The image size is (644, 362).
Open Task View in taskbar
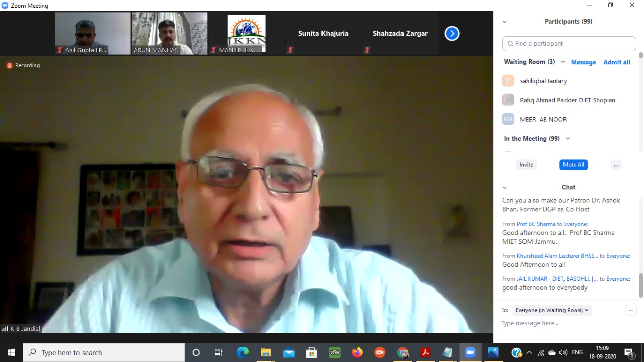point(219,352)
